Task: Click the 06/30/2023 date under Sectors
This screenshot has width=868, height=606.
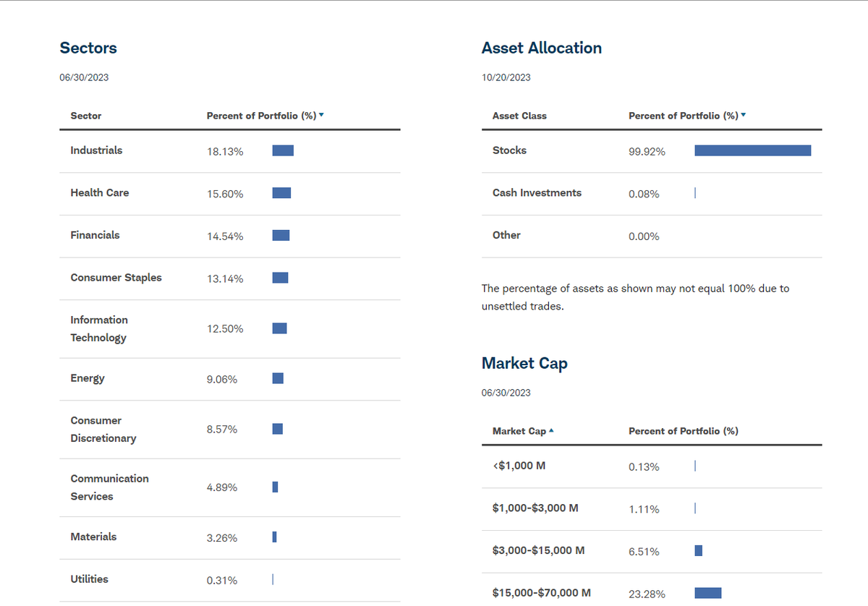Action: pos(83,77)
